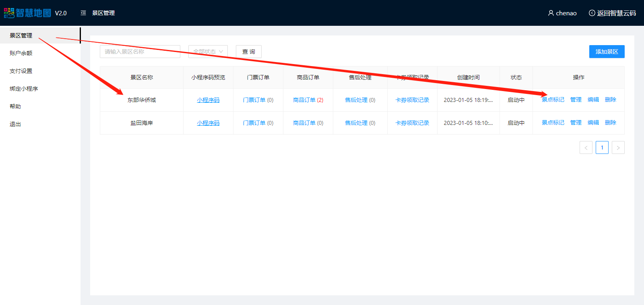Click the 添加景区 button
This screenshot has height=305, width=644.
tap(607, 52)
